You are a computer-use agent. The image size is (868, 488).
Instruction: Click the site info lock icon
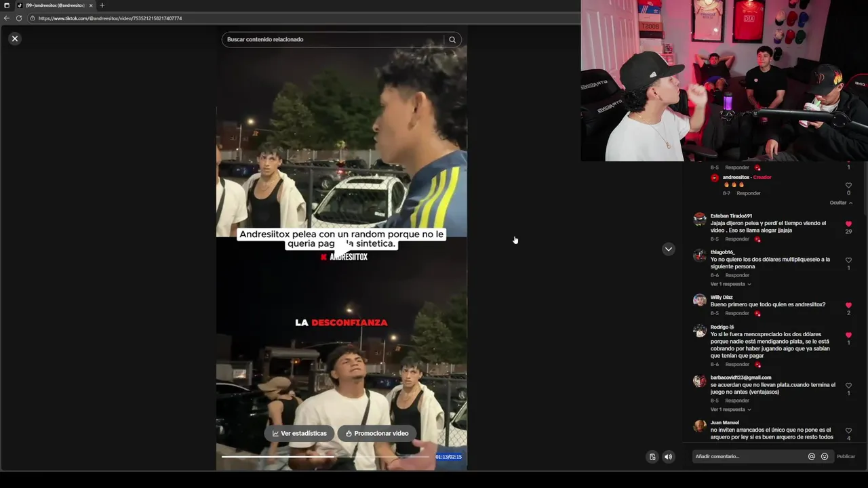pyautogui.click(x=32, y=18)
